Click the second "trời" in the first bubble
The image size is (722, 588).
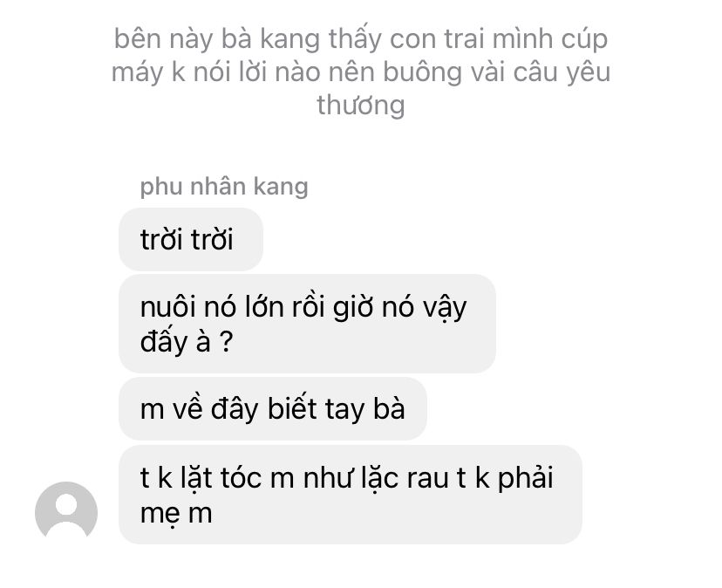(x=212, y=240)
